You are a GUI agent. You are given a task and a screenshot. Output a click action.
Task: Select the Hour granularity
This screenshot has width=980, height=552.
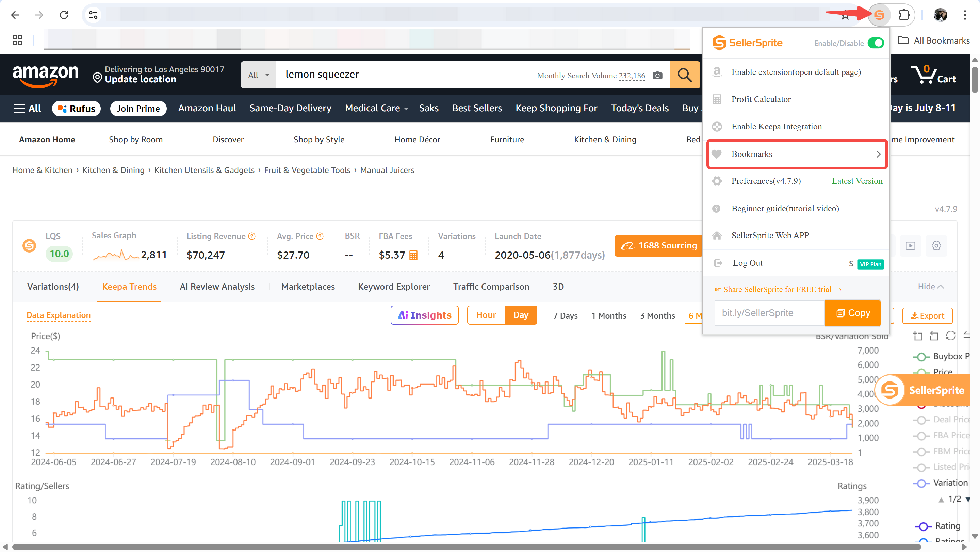tap(486, 315)
